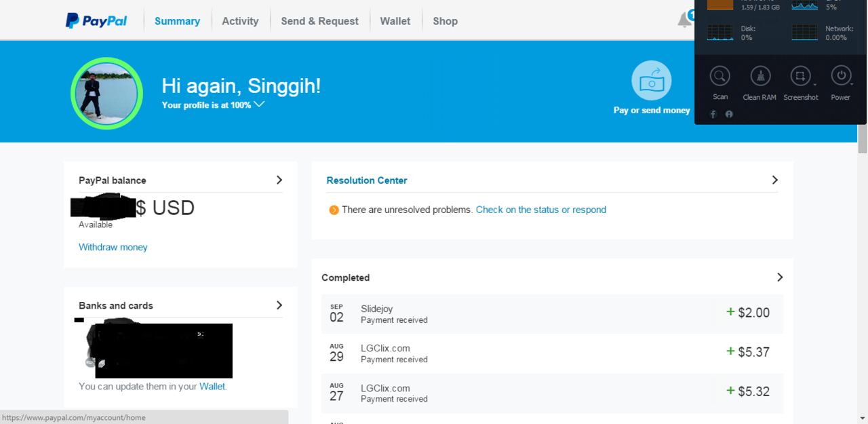Click the +$5.37 amount
The height and width of the screenshot is (424, 868).
click(x=748, y=352)
